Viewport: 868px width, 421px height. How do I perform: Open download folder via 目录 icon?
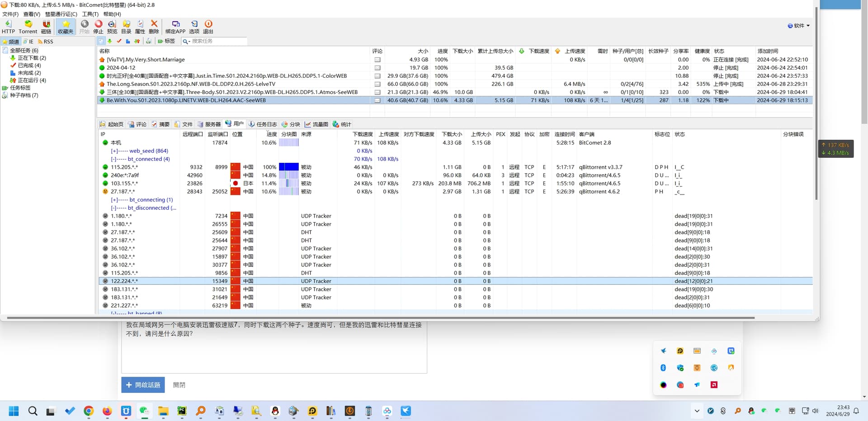(126, 27)
